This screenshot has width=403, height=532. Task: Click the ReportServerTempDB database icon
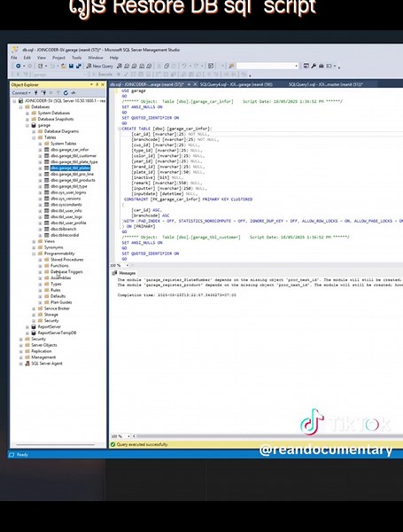(x=34, y=332)
